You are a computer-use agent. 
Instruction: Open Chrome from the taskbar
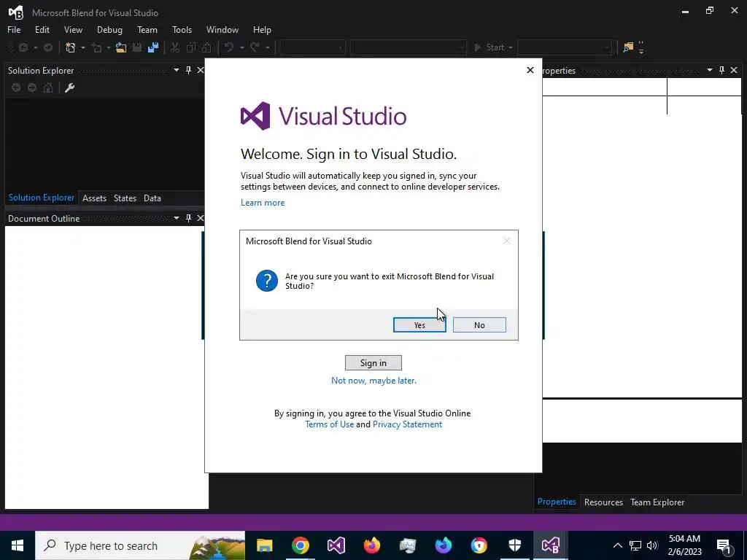[300, 545]
